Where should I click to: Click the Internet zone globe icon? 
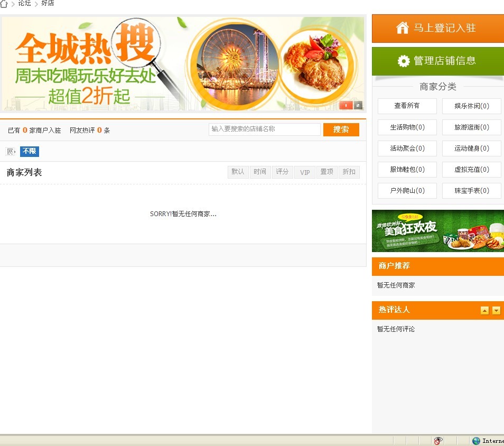476,441
